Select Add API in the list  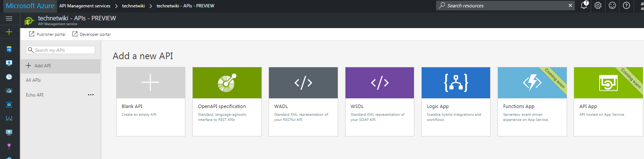point(60,66)
